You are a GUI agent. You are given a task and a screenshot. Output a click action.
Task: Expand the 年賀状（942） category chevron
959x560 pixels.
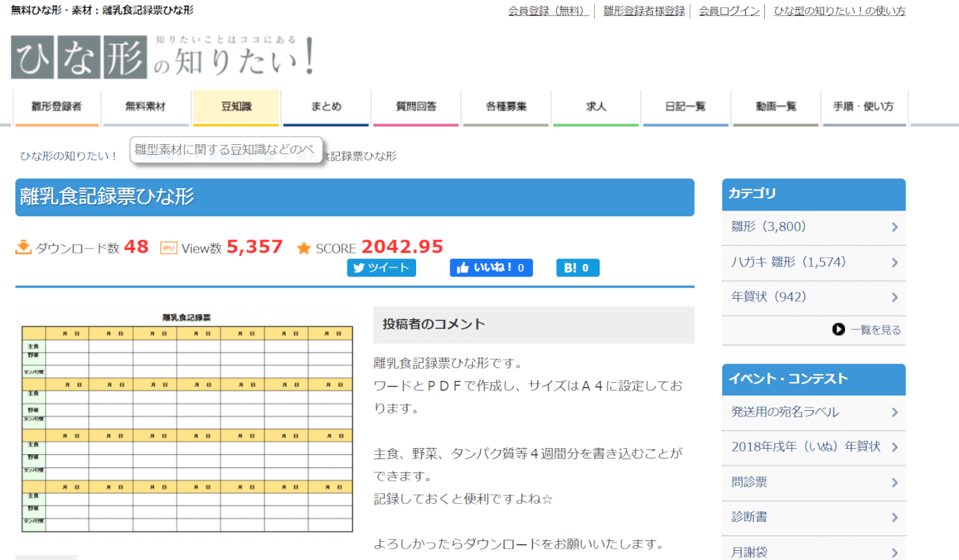(895, 297)
